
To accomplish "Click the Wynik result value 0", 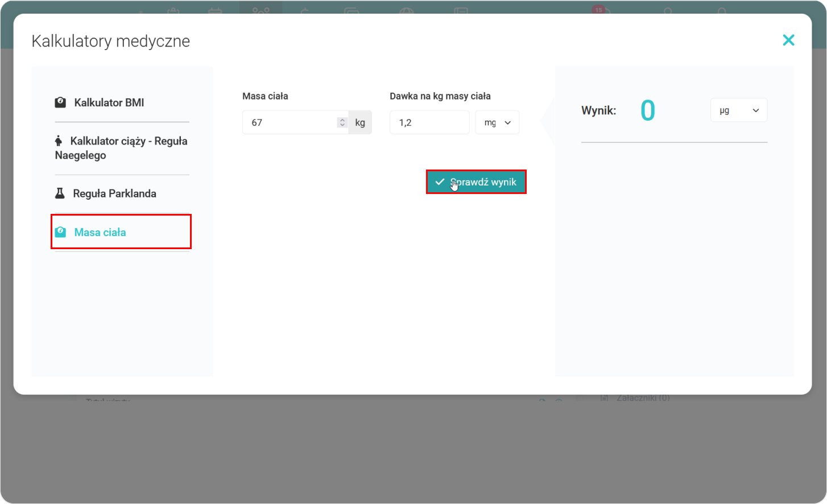I will tap(648, 110).
